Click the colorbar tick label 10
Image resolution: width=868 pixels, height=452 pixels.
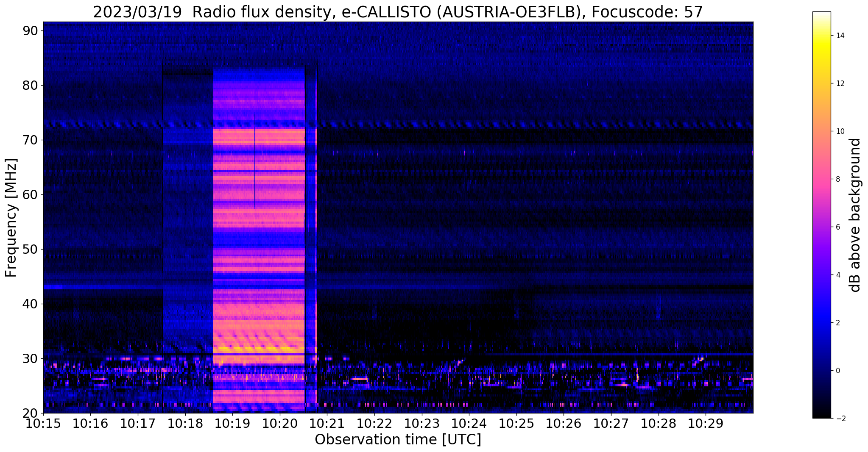[x=839, y=131]
